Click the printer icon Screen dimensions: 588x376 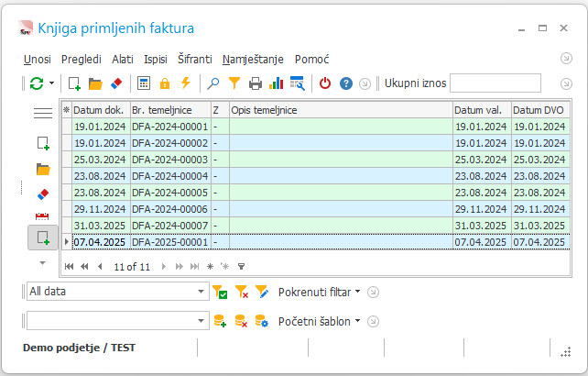[256, 83]
